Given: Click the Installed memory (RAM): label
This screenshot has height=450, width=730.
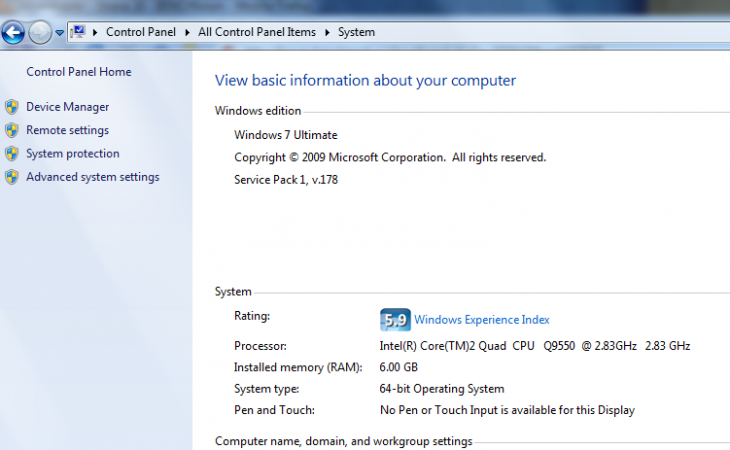Looking at the screenshot, I should point(298,368).
